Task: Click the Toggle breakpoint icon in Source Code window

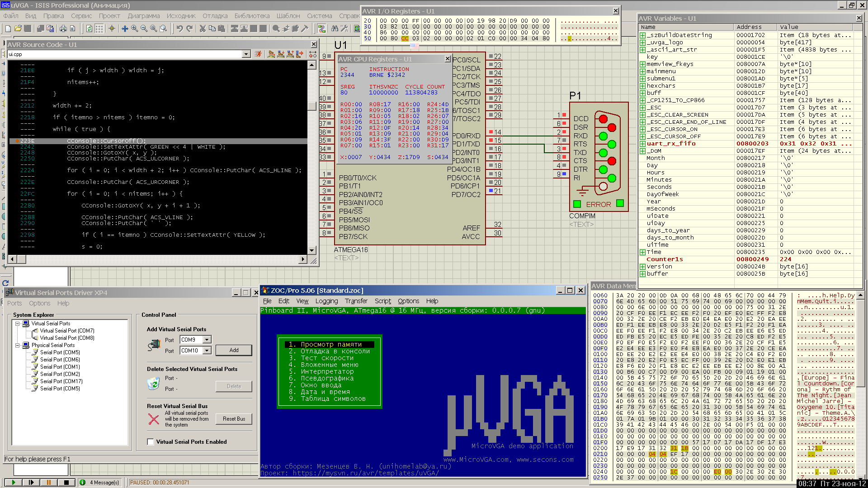Action: click(313, 54)
